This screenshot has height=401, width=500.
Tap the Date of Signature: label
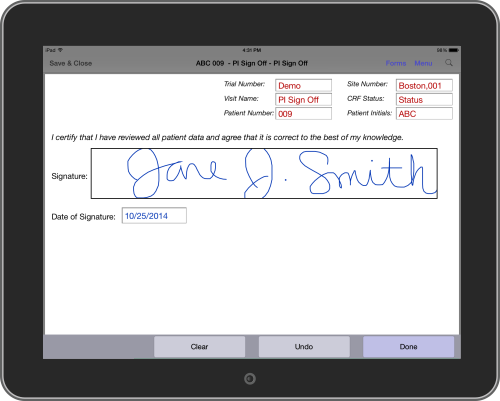[83, 217]
